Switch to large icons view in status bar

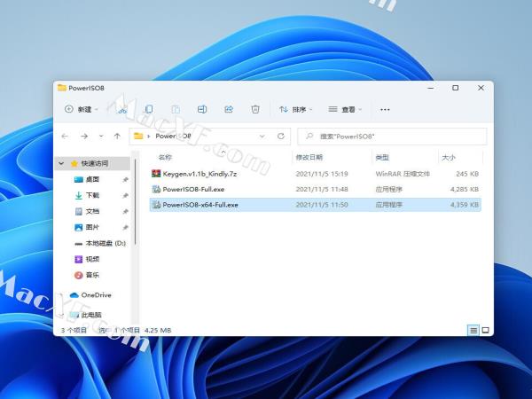(486, 330)
